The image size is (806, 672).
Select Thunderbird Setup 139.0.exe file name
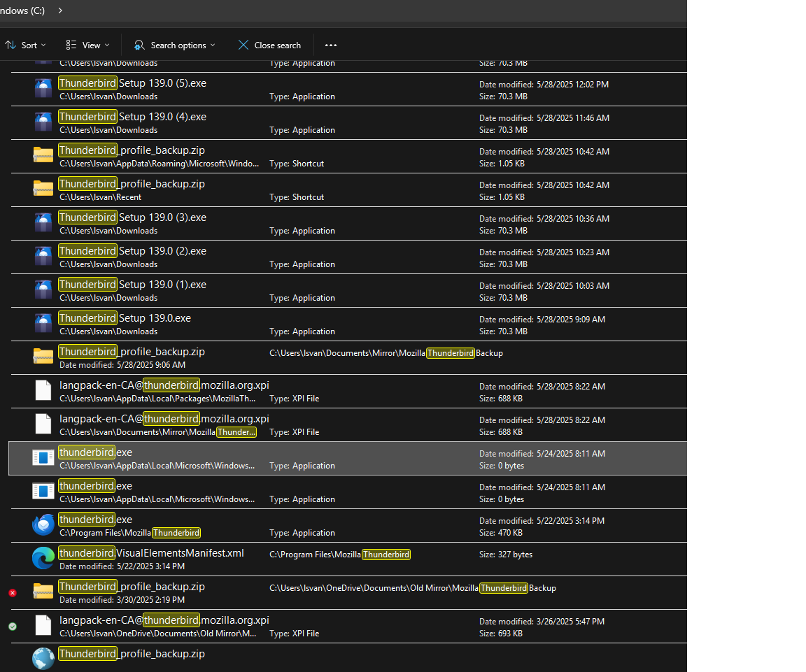pos(125,318)
